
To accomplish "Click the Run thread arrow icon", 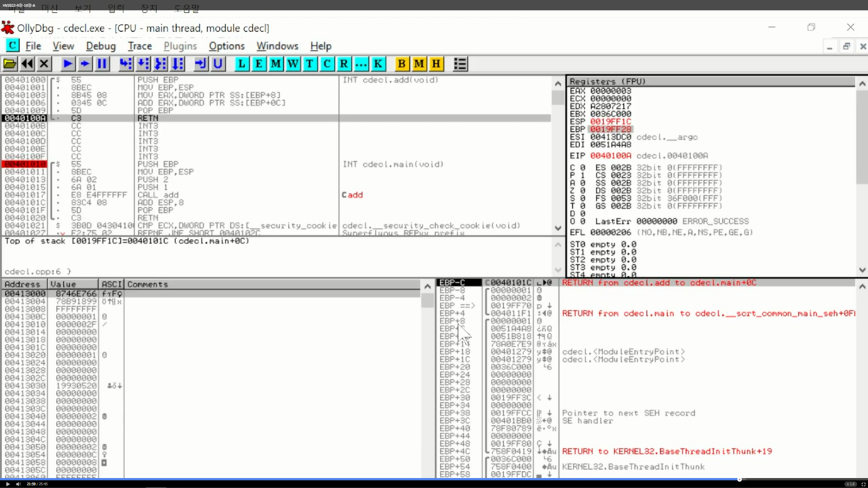I will [85, 64].
